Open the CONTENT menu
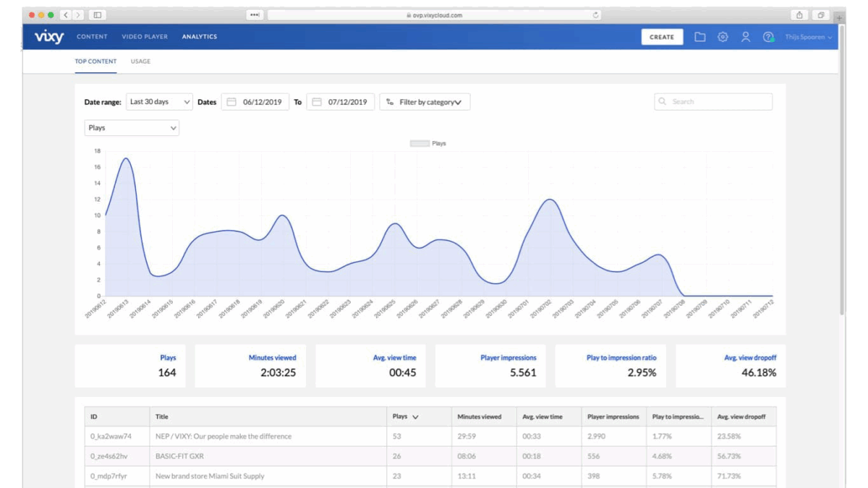 92,37
